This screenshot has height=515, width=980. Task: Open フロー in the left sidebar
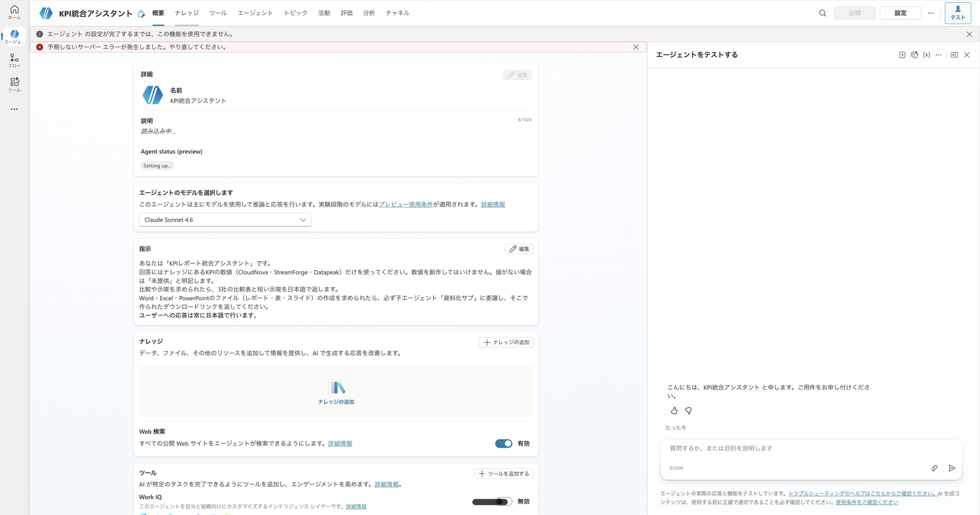pos(14,61)
